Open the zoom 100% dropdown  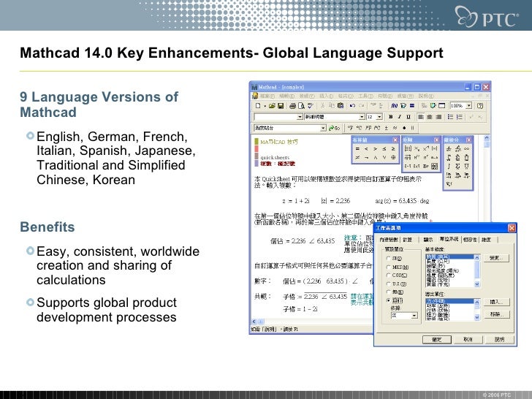(x=469, y=106)
